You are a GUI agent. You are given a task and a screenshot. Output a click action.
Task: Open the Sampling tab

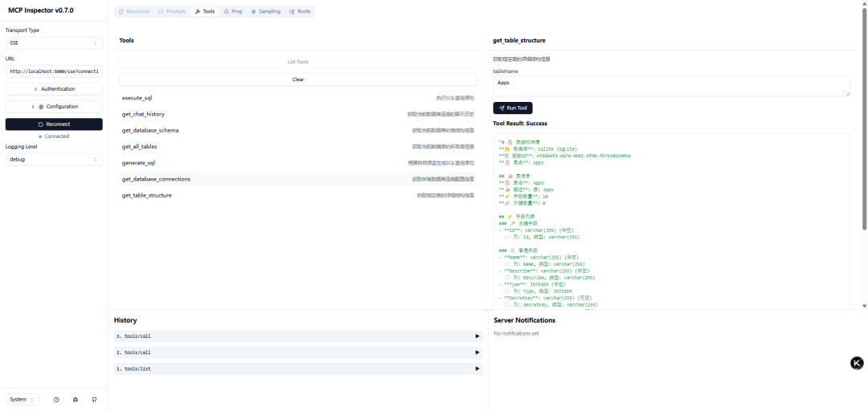(x=266, y=11)
